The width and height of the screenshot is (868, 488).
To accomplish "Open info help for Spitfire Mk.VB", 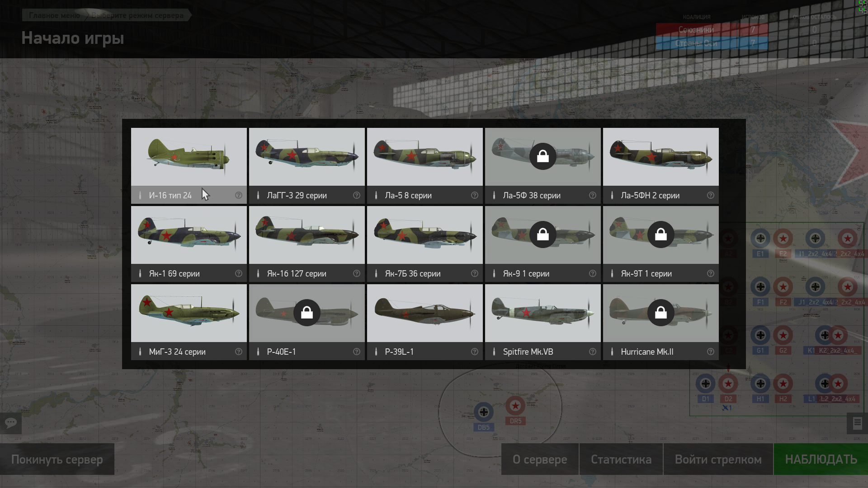I will (592, 352).
